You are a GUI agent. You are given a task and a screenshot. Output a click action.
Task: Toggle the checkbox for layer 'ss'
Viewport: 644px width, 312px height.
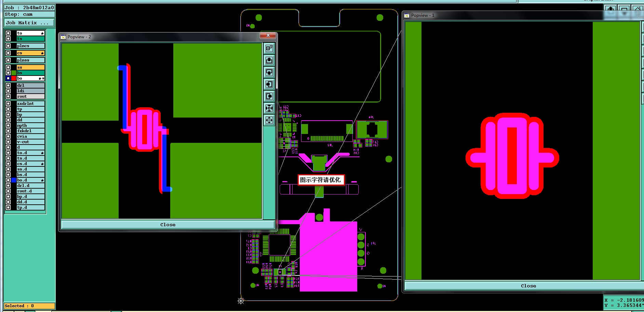pos(8,67)
